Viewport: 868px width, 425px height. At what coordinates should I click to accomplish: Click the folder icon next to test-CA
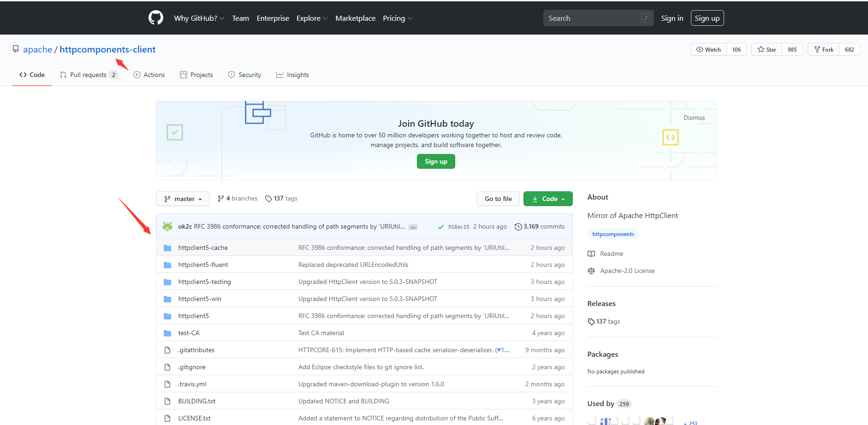click(167, 332)
